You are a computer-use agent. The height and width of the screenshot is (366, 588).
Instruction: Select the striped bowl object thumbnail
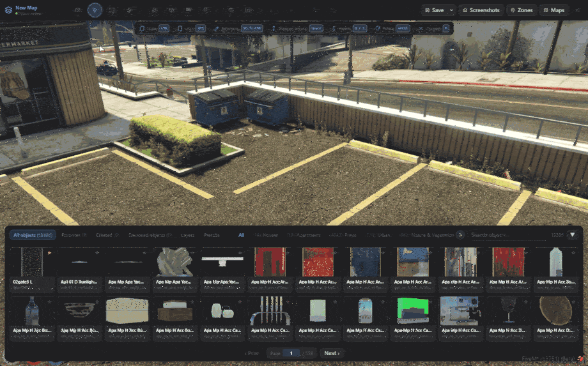coord(80,311)
